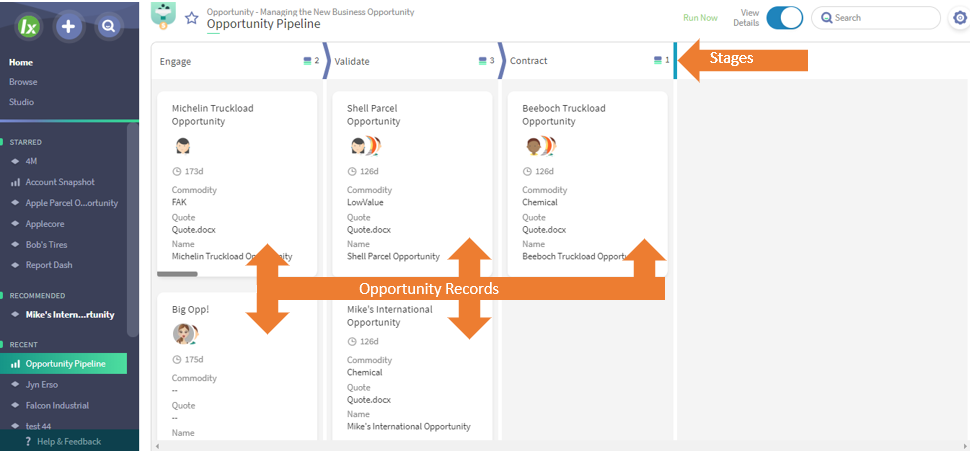Star the Opportunity Pipeline page
The image size is (970, 453).
192,18
